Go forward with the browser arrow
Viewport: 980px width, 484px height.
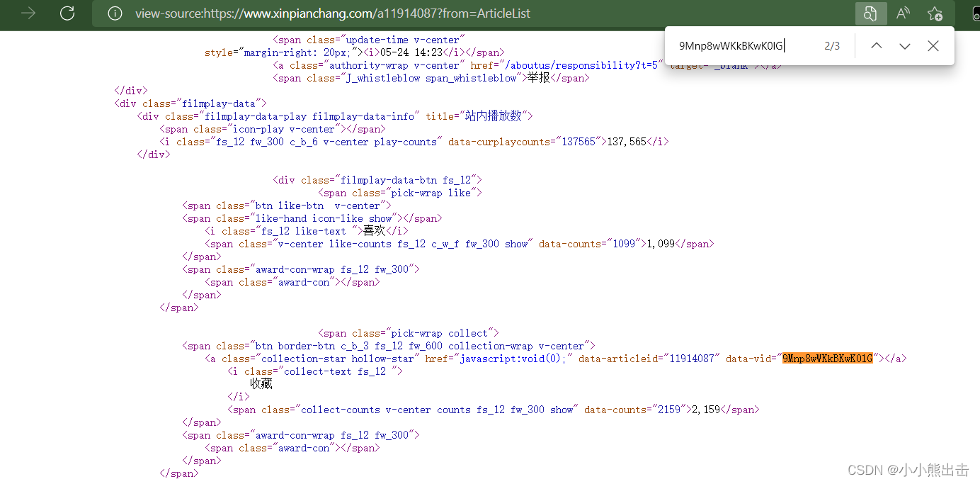pyautogui.click(x=28, y=13)
